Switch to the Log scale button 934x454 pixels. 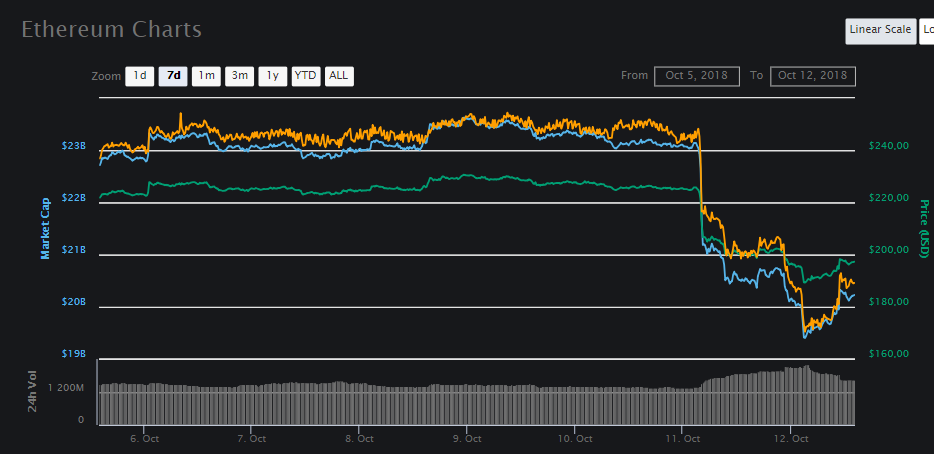pos(927,31)
